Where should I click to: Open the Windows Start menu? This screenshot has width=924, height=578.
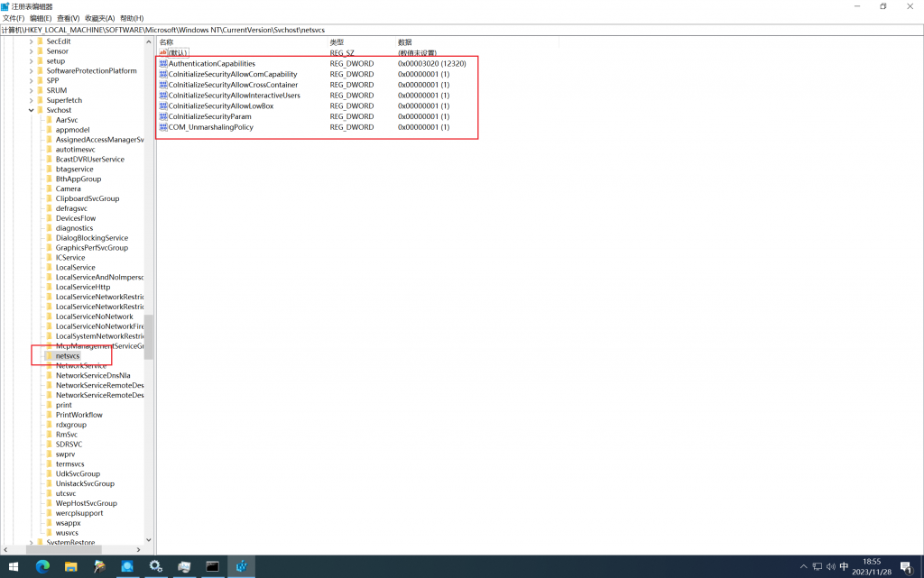point(13,567)
